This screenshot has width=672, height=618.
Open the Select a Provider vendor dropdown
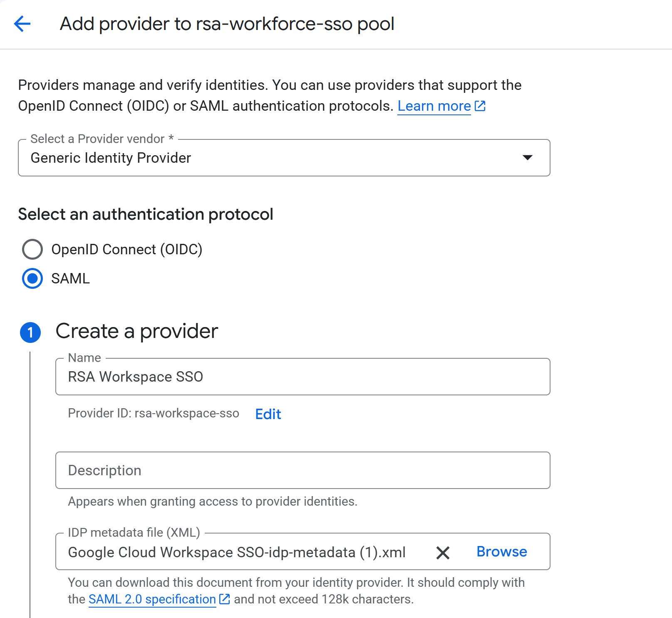(284, 158)
